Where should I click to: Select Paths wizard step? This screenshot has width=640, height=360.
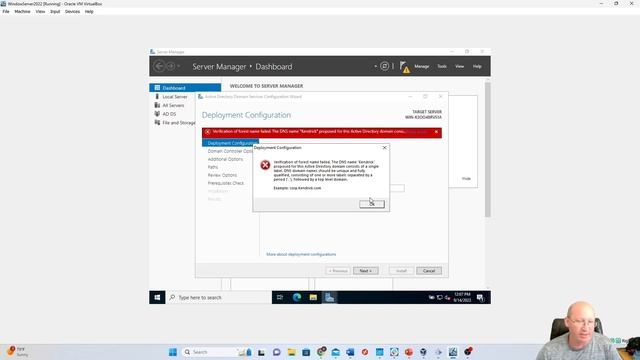point(213,167)
